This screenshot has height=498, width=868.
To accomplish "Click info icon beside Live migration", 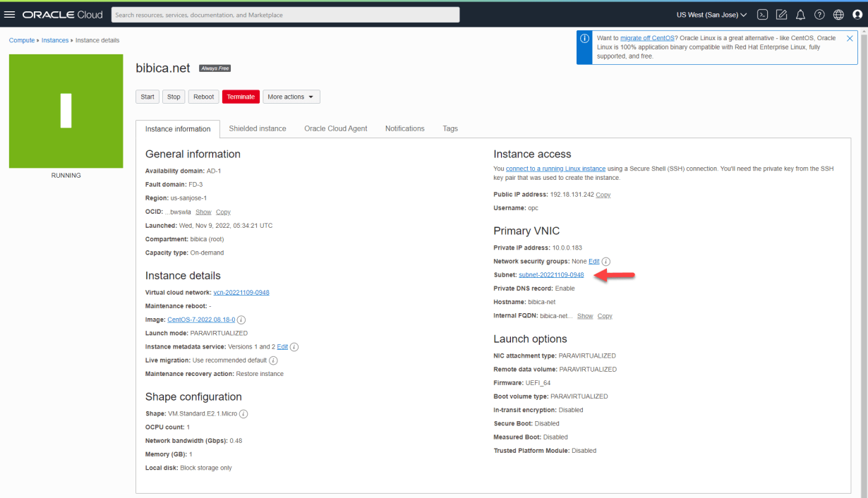I will click(x=273, y=360).
